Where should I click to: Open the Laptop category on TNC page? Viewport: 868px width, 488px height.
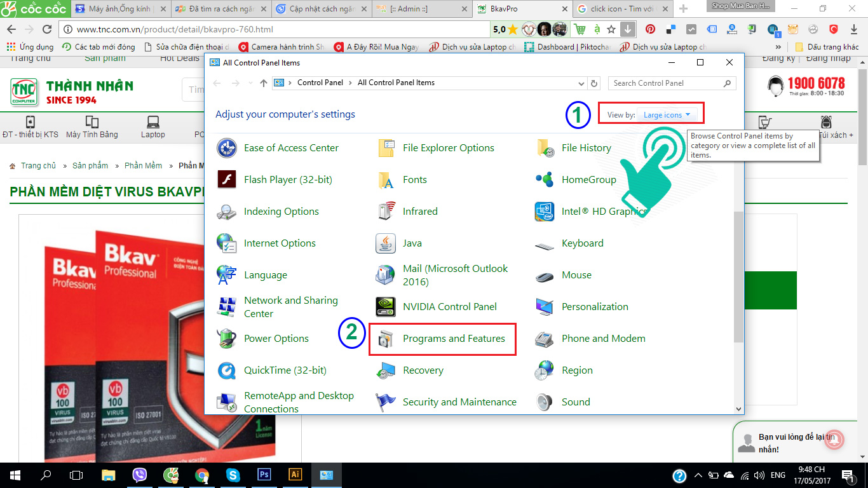point(153,127)
